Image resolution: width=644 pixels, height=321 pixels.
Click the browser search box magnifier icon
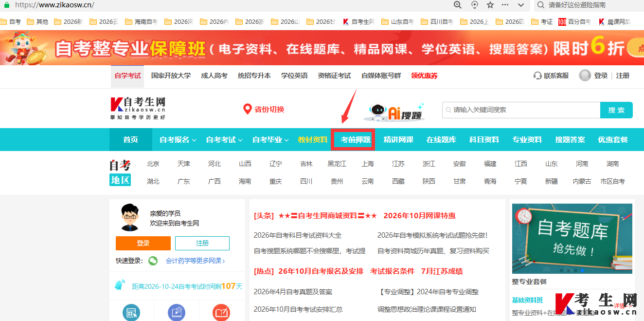[x=540, y=5]
